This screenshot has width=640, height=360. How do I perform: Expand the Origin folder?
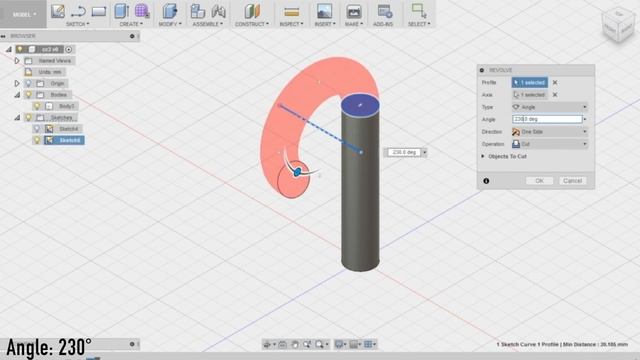coord(17,83)
